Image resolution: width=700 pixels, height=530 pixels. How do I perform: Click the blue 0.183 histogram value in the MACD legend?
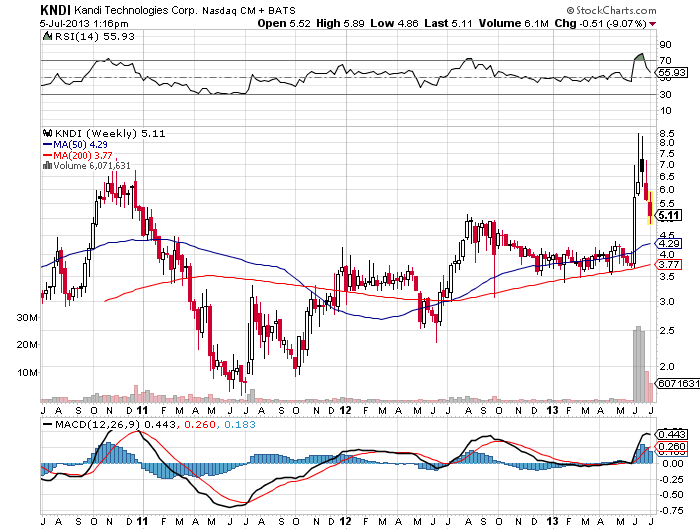point(240,424)
